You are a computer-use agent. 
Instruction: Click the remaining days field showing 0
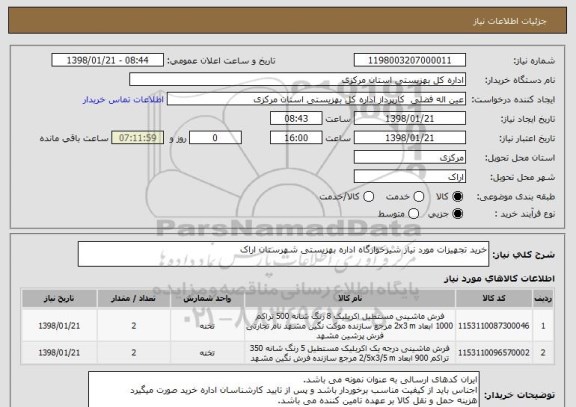215,138
